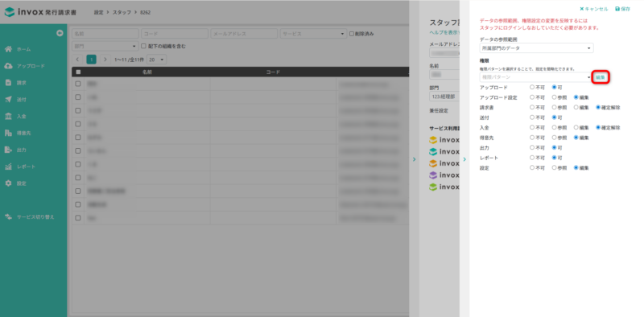This screenshot has height=317, width=644.
Task: Click the invox logo icon in the header
Action: click(10, 12)
